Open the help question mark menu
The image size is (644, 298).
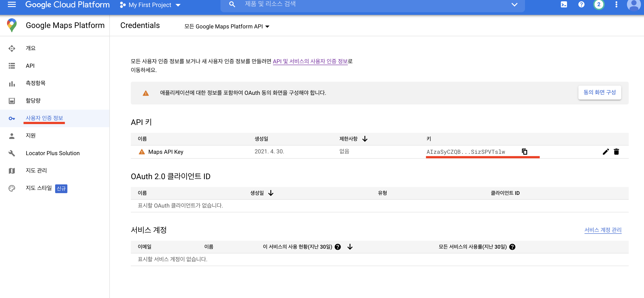coord(581,5)
